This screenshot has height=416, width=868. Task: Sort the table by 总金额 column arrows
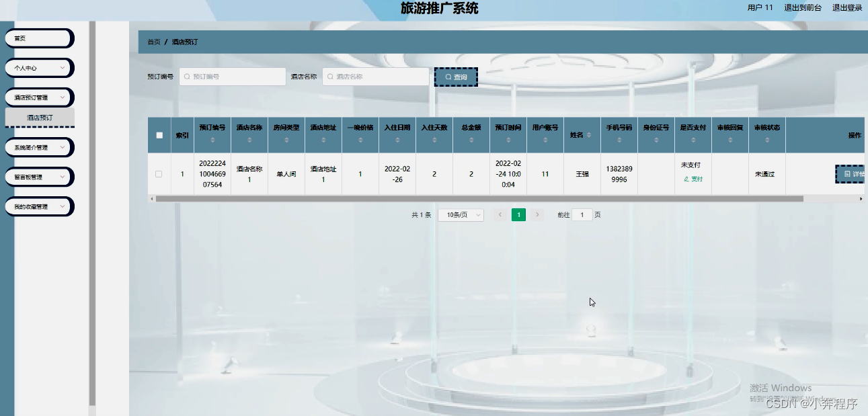(x=471, y=140)
